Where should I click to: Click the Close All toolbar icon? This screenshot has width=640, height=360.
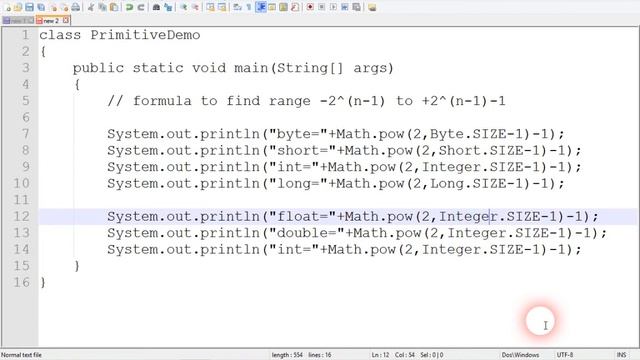pyautogui.click(x=64, y=7)
